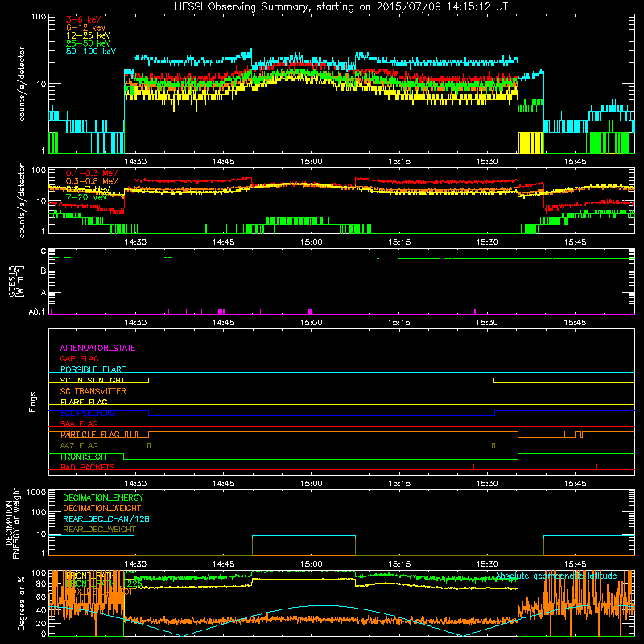This screenshot has height=644, width=644.
Task: Select the A0.1 tick label on GOES plot
Action: [37, 312]
